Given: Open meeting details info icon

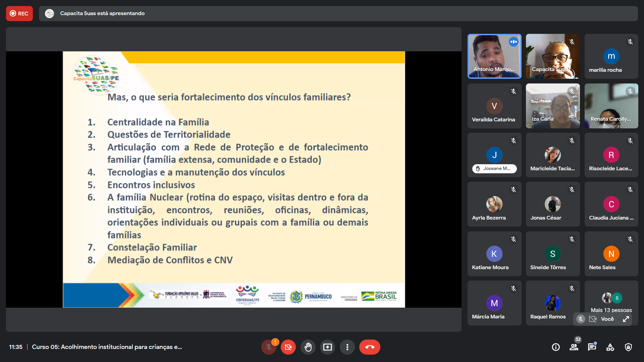Looking at the screenshot, I should coord(556,347).
